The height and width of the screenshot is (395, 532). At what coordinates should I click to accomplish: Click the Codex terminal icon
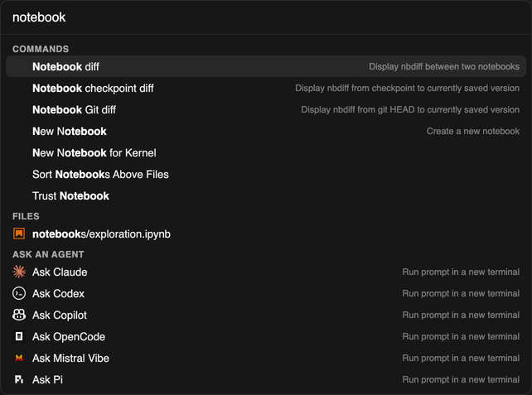(19, 293)
